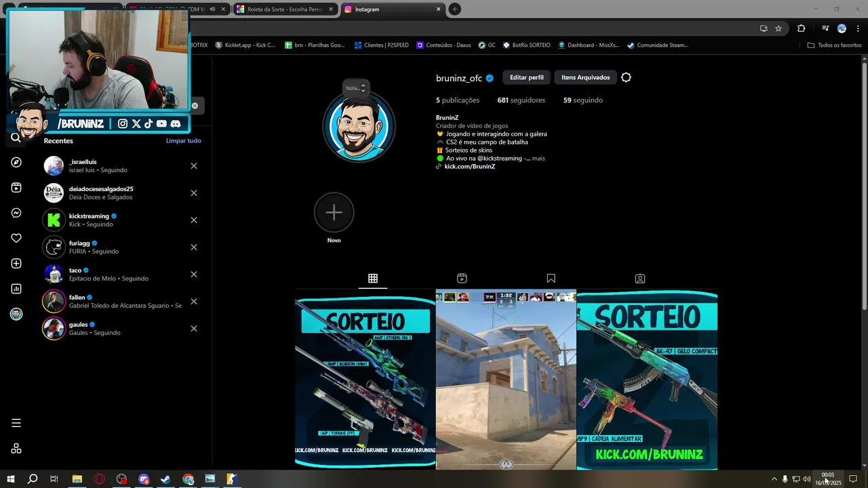The width and height of the screenshot is (868, 488).
Task: Click the create new post plus icon
Action: point(16,264)
